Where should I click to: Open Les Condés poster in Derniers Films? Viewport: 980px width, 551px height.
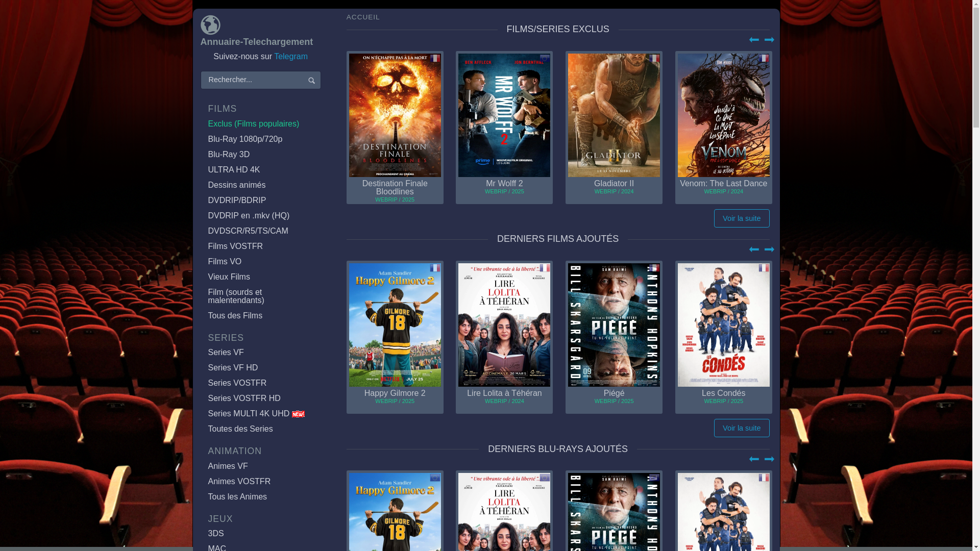[724, 325]
